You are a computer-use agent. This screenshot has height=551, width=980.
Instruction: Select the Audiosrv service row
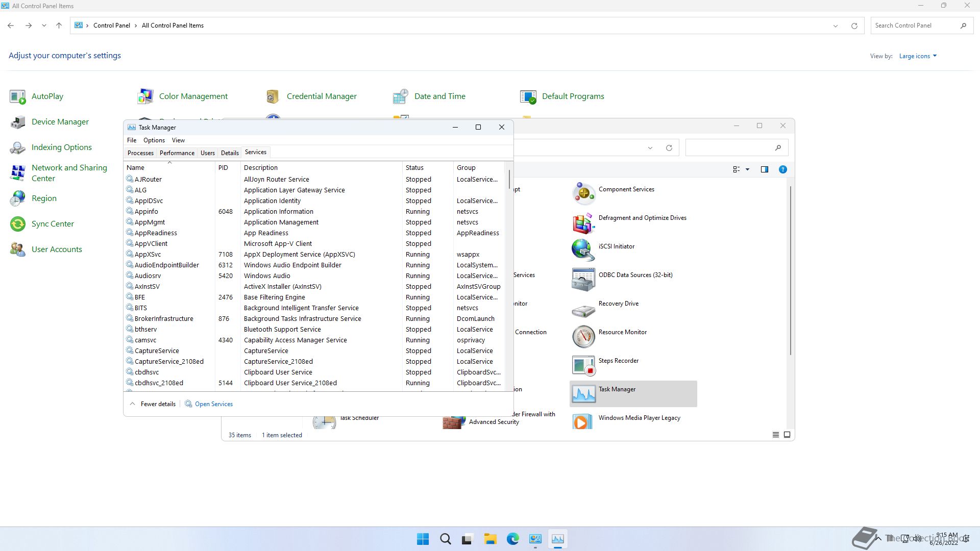point(315,276)
